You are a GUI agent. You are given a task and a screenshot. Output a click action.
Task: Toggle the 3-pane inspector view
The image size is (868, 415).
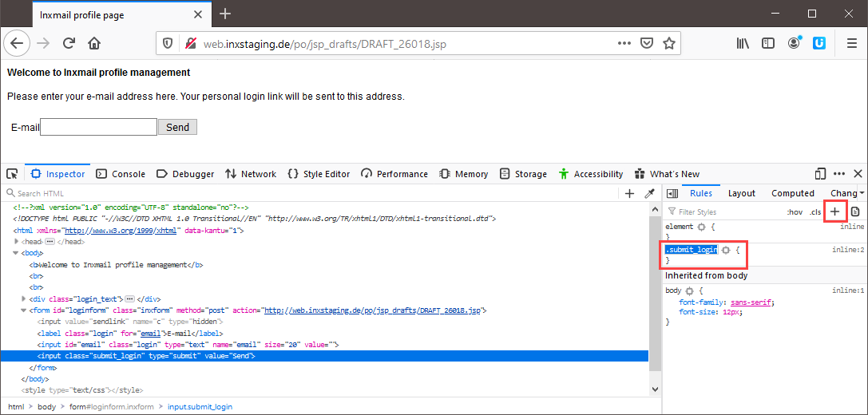672,193
